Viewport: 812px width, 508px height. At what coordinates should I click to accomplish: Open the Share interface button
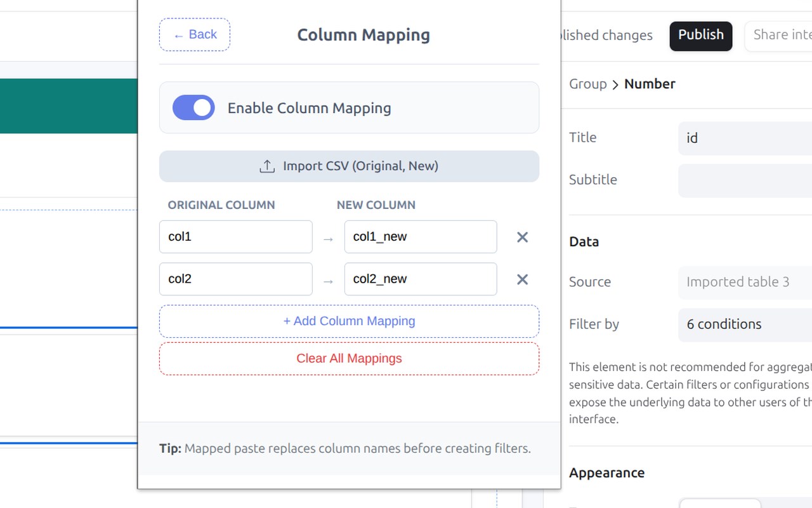point(778,36)
